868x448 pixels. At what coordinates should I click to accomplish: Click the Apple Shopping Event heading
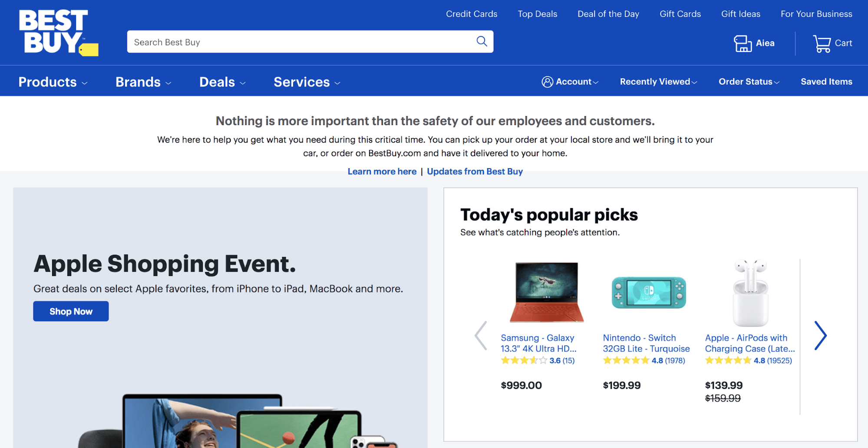click(x=165, y=264)
